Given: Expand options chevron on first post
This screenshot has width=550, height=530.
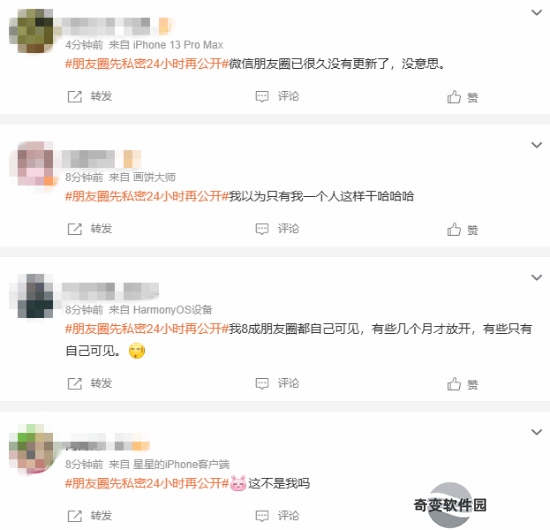Looking at the screenshot, I should click(537, 13).
